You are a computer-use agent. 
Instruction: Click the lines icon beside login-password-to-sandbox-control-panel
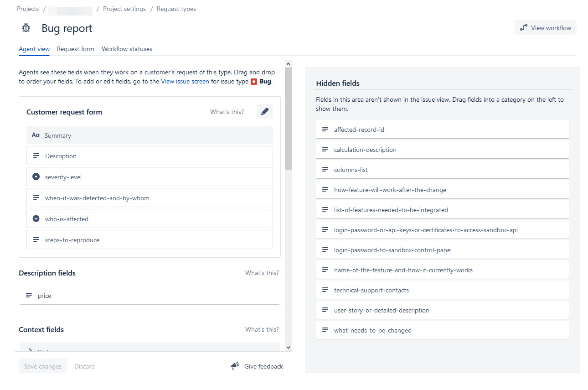[325, 250]
